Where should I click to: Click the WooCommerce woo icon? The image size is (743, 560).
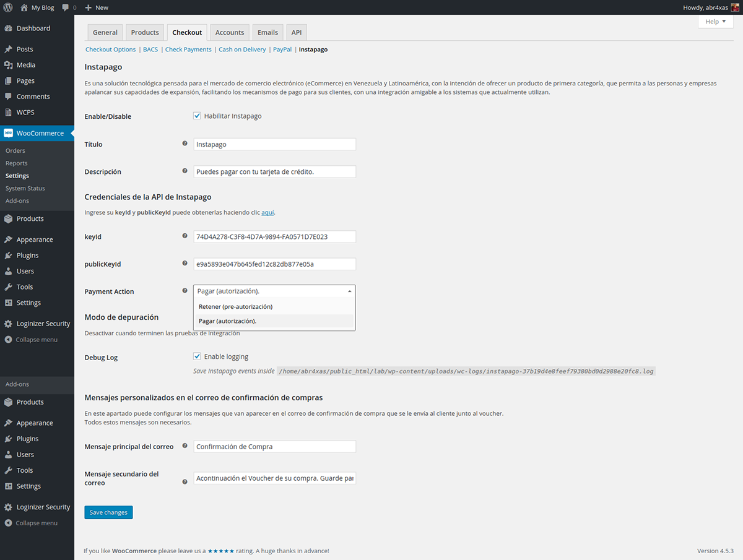(8, 133)
